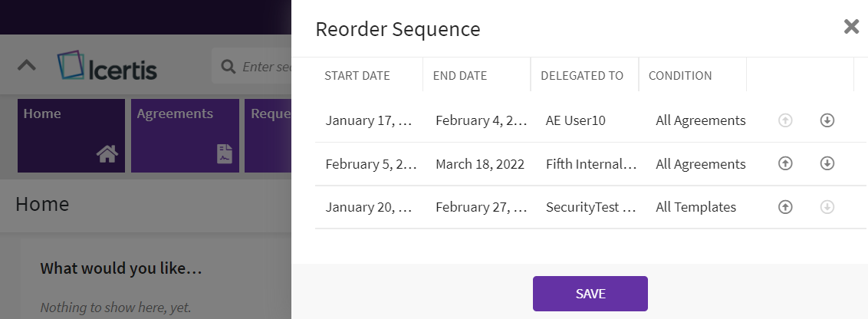Click the Icertis logo

point(107,67)
